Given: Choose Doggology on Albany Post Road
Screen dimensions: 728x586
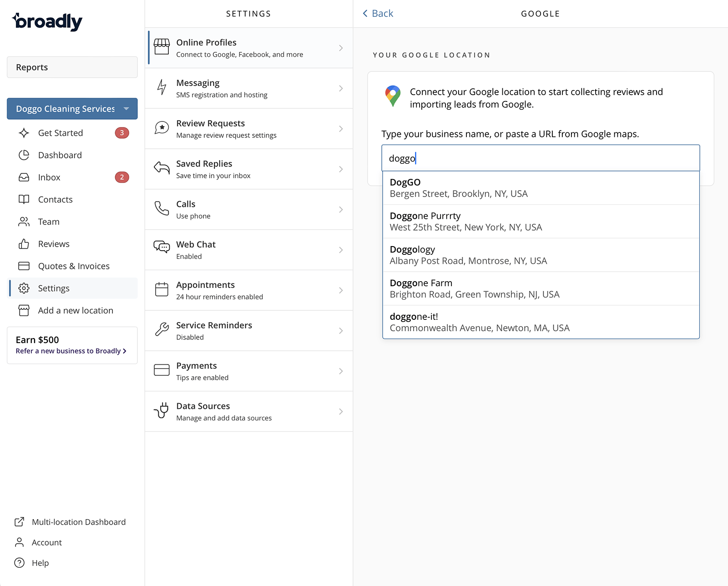Looking at the screenshot, I should (x=541, y=255).
